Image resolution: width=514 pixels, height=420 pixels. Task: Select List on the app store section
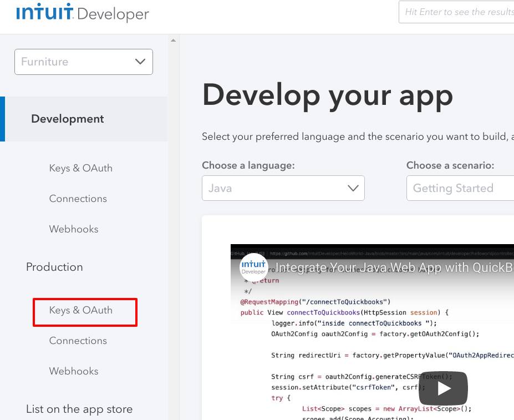pyautogui.click(x=79, y=409)
